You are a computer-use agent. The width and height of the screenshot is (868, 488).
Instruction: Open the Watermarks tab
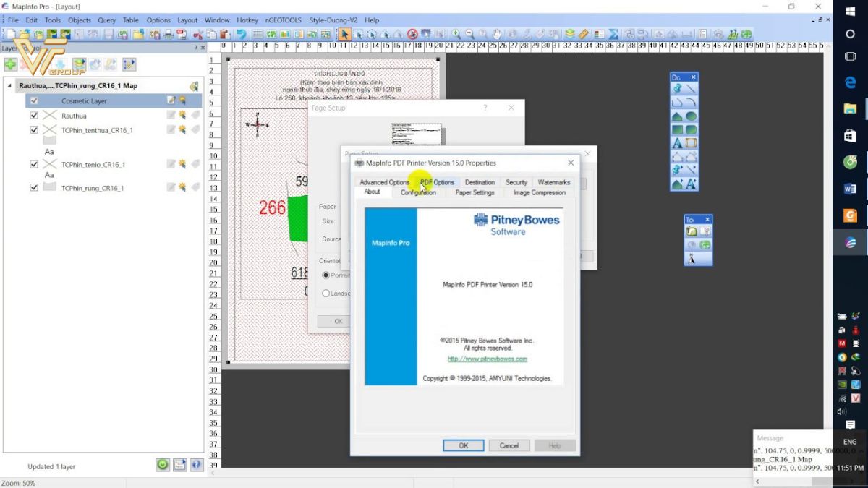point(554,182)
